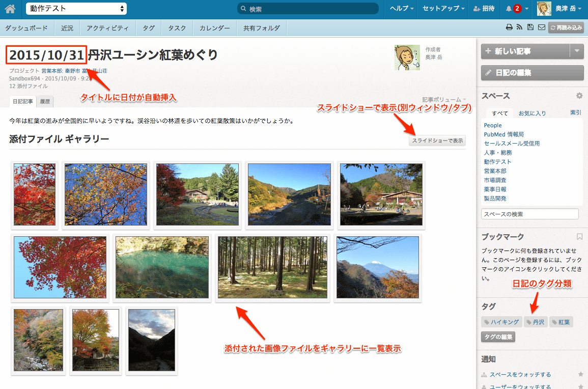Open the 市場調査 space
588x389 pixels.
495,180
